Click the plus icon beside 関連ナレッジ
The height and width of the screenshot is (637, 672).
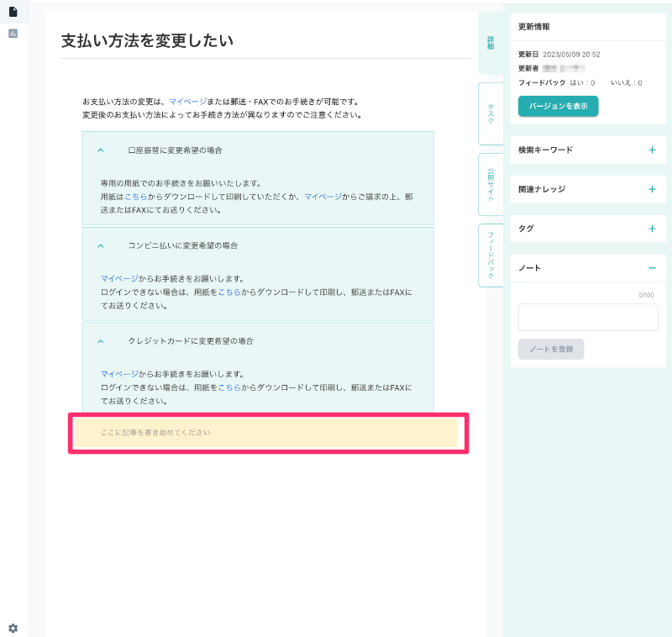coord(652,189)
